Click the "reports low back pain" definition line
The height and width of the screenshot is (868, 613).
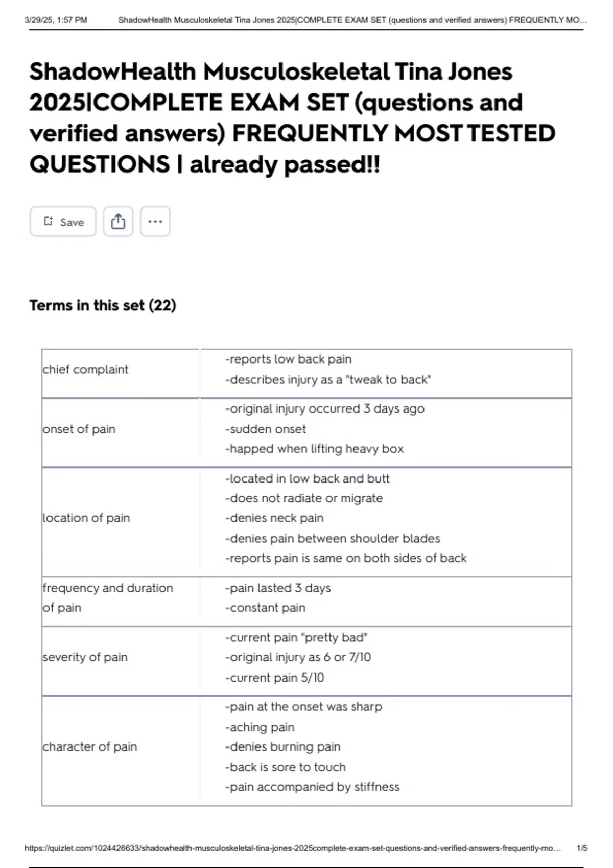[288, 359]
